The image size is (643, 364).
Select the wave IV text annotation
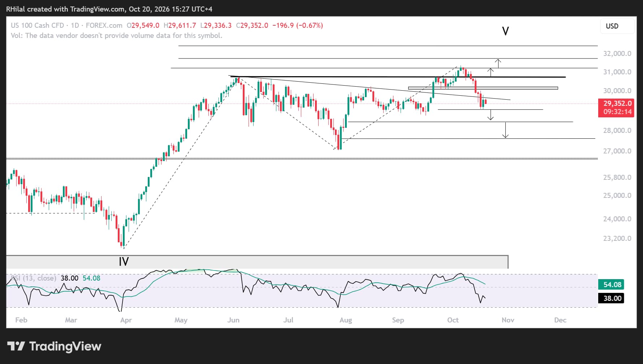[124, 261]
